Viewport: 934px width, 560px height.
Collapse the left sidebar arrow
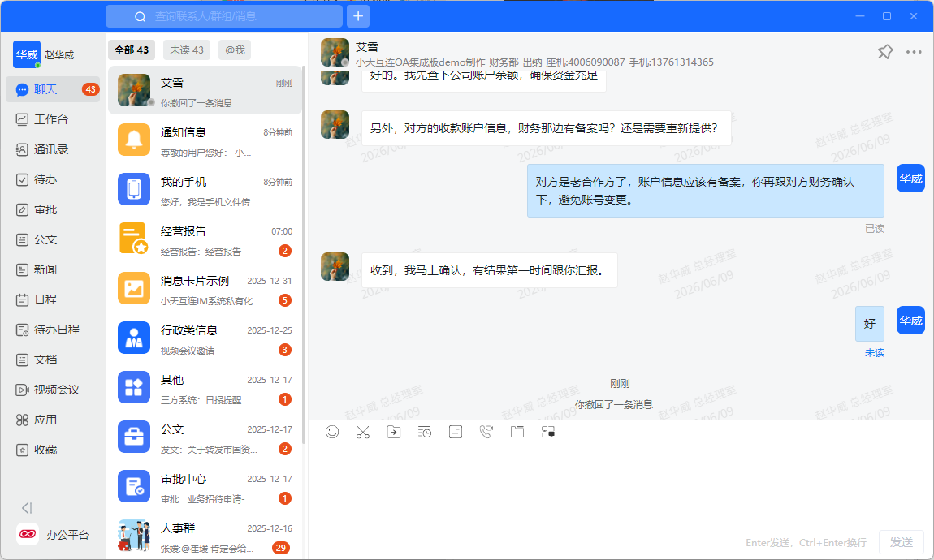26,507
